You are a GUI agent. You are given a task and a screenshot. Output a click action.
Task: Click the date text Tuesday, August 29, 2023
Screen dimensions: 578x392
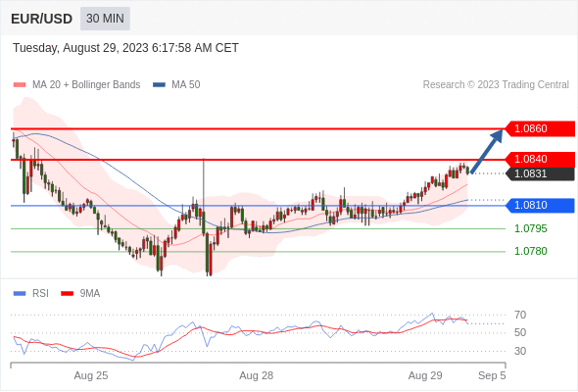[x=80, y=48]
